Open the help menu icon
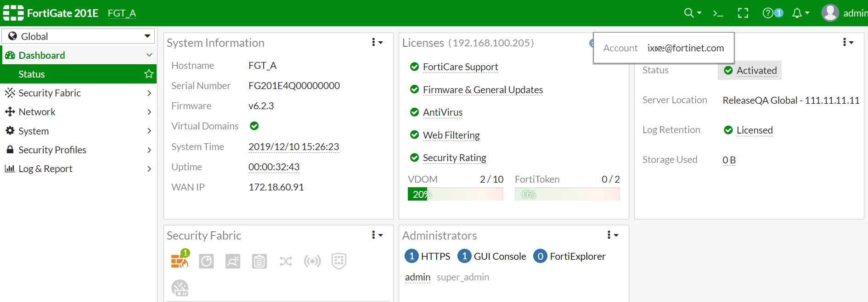This screenshot has width=868, height=302. 772,13
